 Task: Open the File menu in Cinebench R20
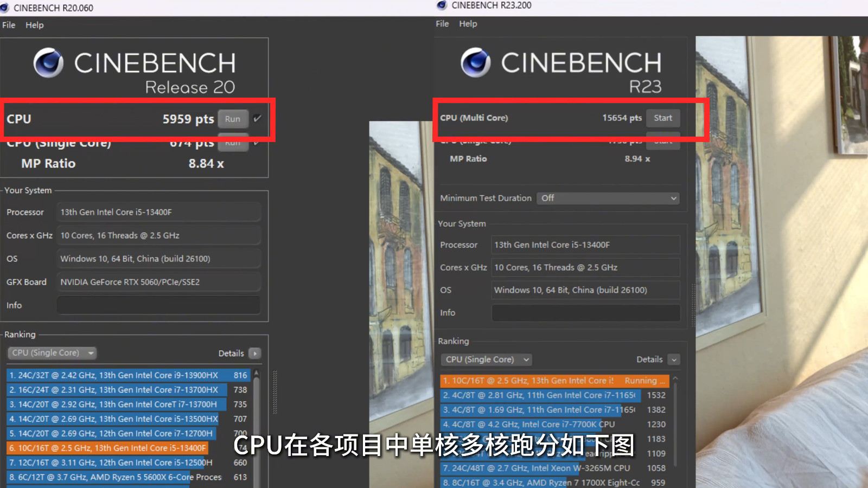tap(9, 25)
